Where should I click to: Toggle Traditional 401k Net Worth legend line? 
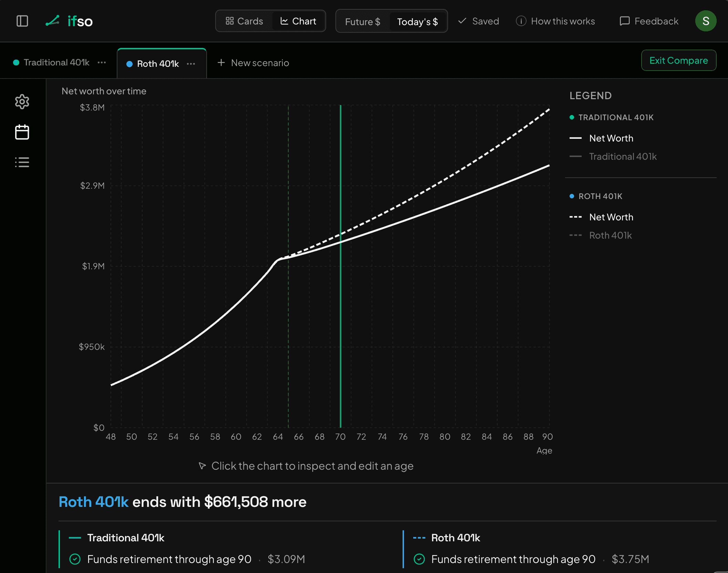click(601, 138)
